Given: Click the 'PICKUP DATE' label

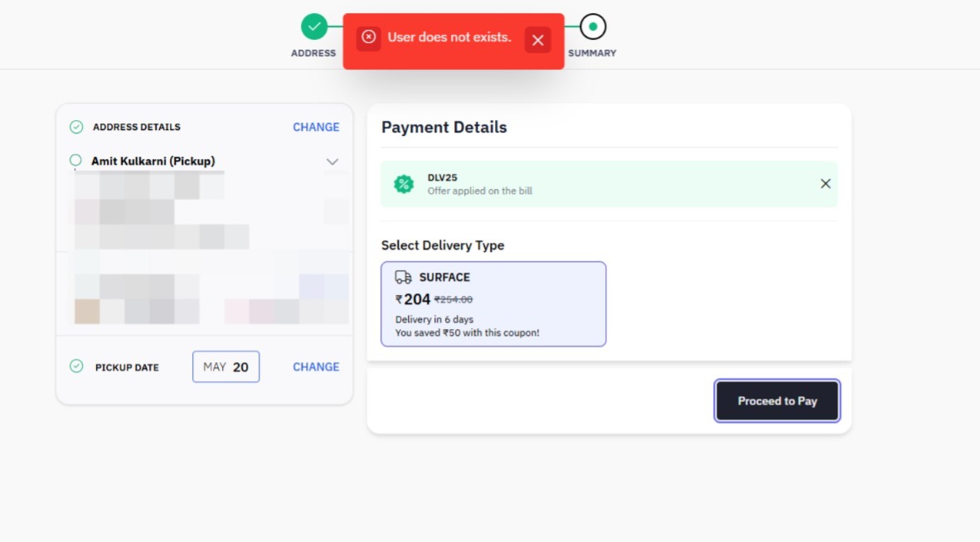Looking at the screenshot, I should pos(127,367).
